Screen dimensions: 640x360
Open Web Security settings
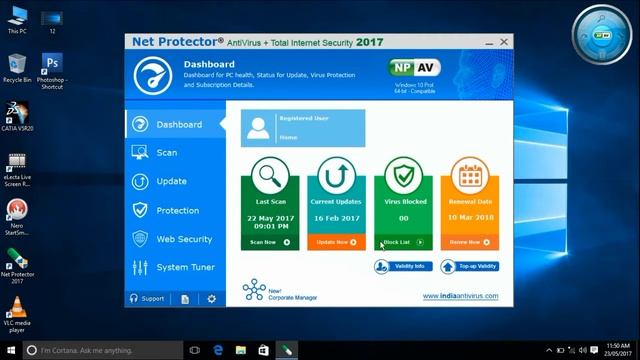pos(175,239)
